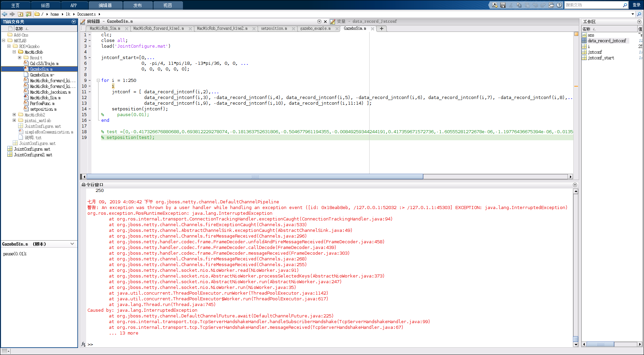Click the Copy icon in the quick toolbar
The width and height of the screenshot is (644, 355).
point(519,5)
